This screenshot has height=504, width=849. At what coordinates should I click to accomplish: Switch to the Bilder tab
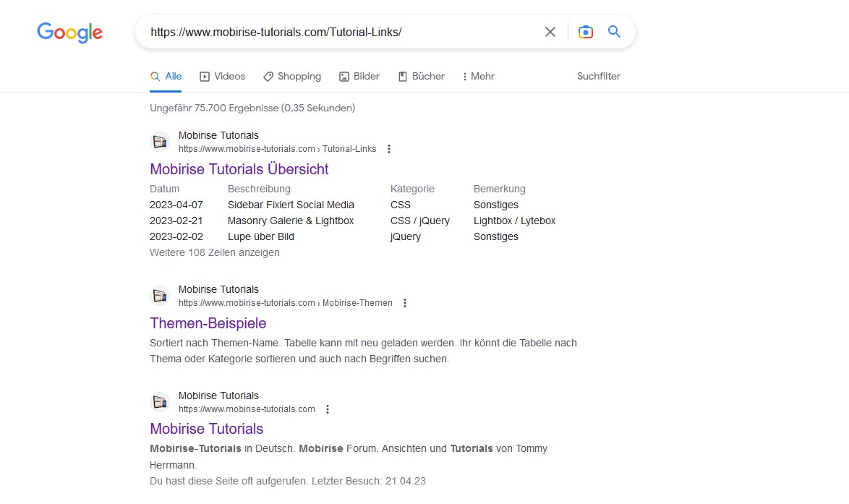click(x=359, y=76)
